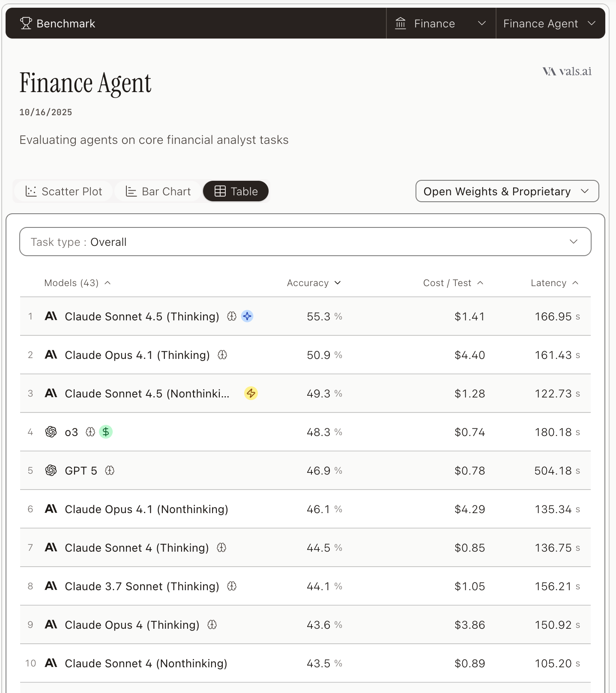Click the brain icon beside Claude 3.7 Sonnet (Thinking)
This screenshot has width=616, height=693.
click(x=232, y=586)
